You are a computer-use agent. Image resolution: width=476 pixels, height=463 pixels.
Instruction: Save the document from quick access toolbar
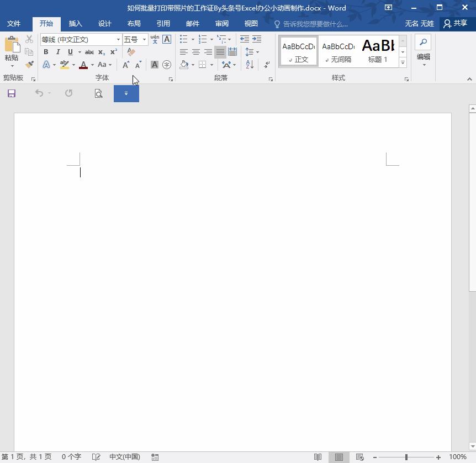click(x=12, y=93)
